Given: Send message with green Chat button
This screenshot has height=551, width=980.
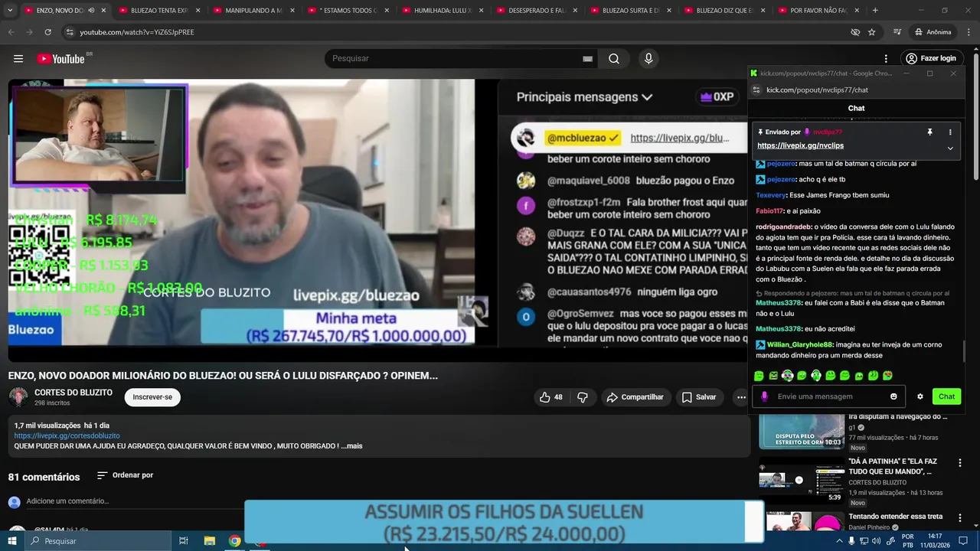Looking at the screenshot, I should pos(947,396).
